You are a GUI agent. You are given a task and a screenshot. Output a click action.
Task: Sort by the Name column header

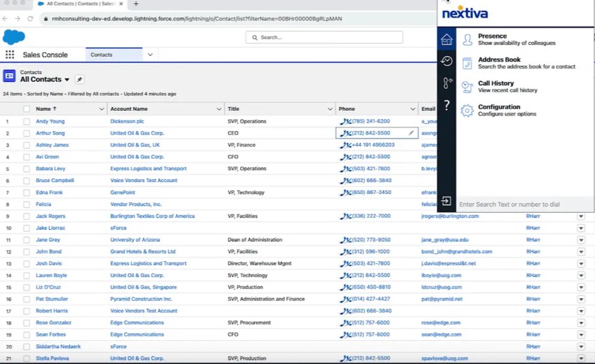(46, 109)
